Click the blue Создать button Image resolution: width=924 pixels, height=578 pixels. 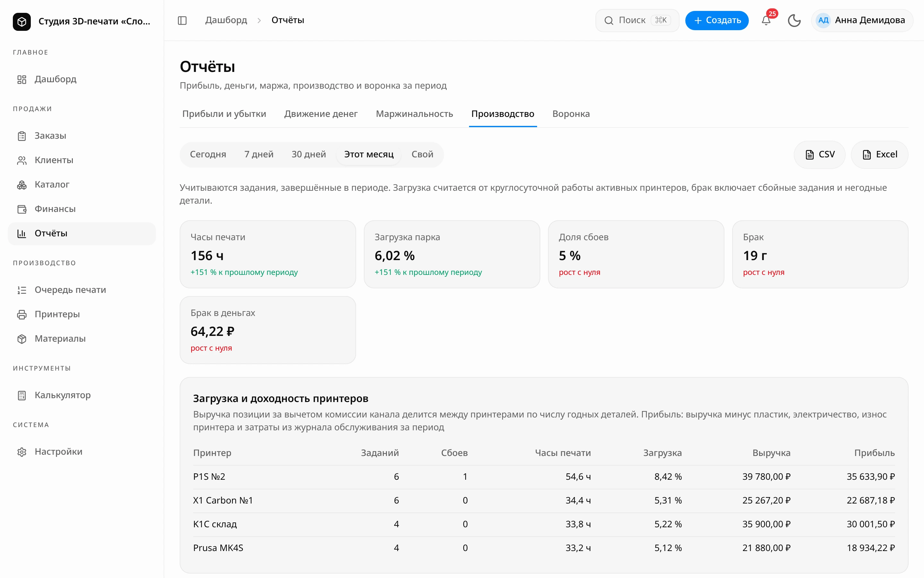[x=717, y=20]
